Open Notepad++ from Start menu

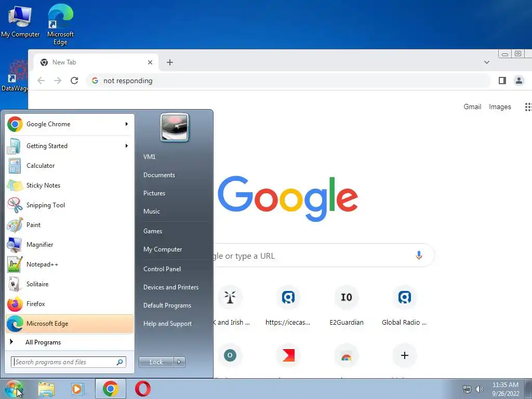[70, 264]
